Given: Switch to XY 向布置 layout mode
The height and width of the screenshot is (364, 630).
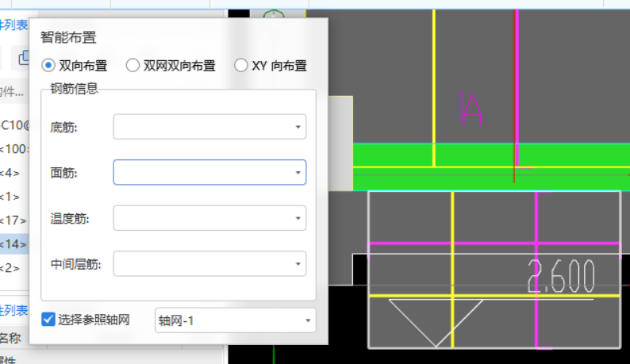Looking at the screenshot, I should point(241,66).
